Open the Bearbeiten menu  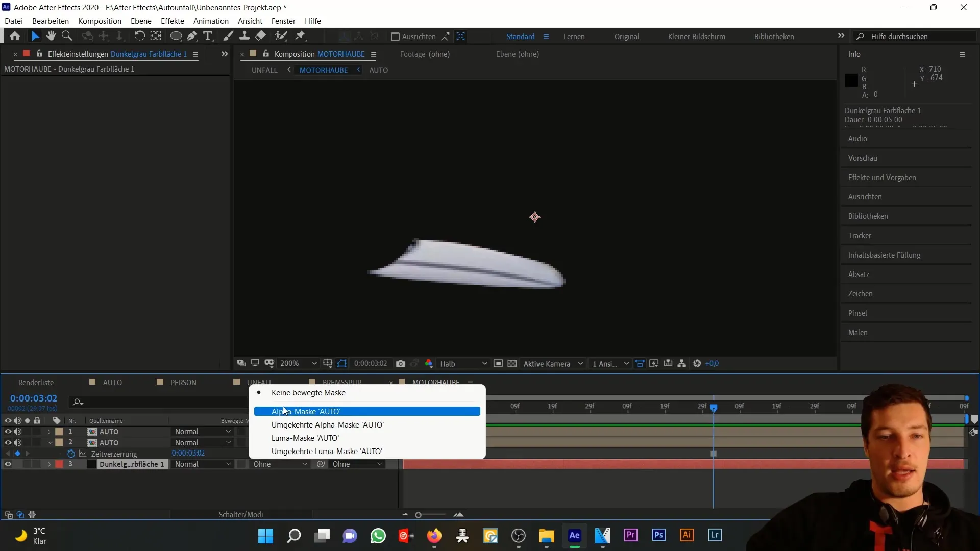point(50,21)
